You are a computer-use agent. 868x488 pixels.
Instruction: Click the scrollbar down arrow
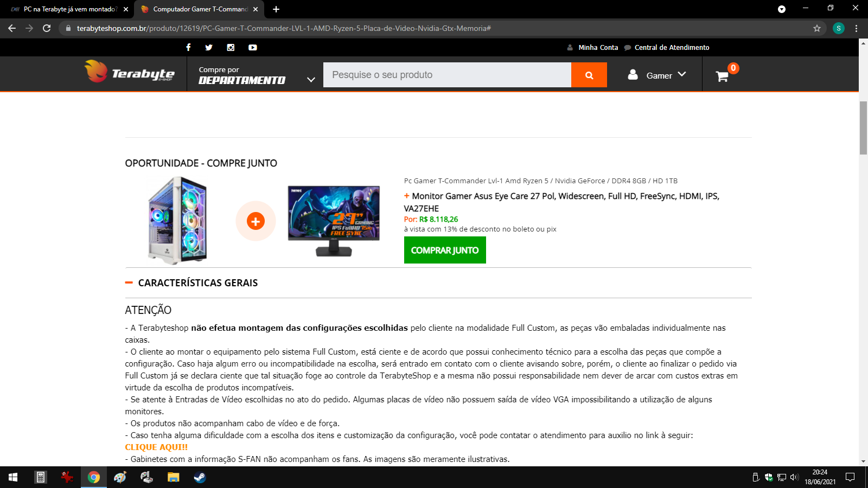pyautogui.click(x=863, y=461)
